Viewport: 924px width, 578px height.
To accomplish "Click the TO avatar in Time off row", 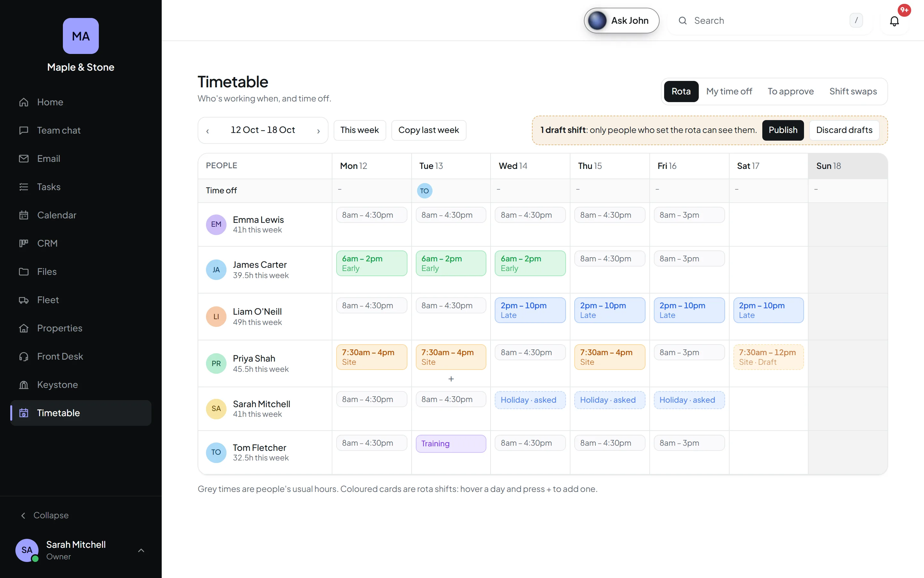I will [x=424, y=191].
